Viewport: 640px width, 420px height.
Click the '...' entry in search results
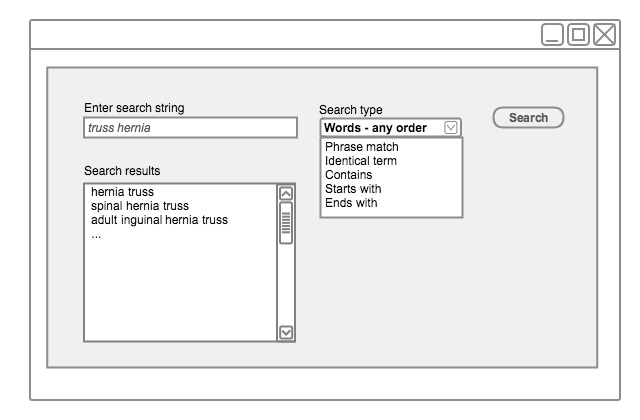coord(96,234)
